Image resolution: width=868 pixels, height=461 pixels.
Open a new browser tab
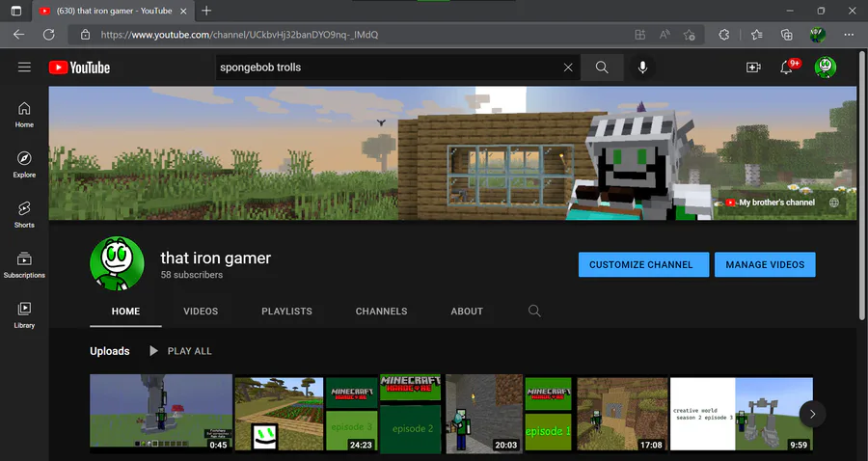(206, 11)
